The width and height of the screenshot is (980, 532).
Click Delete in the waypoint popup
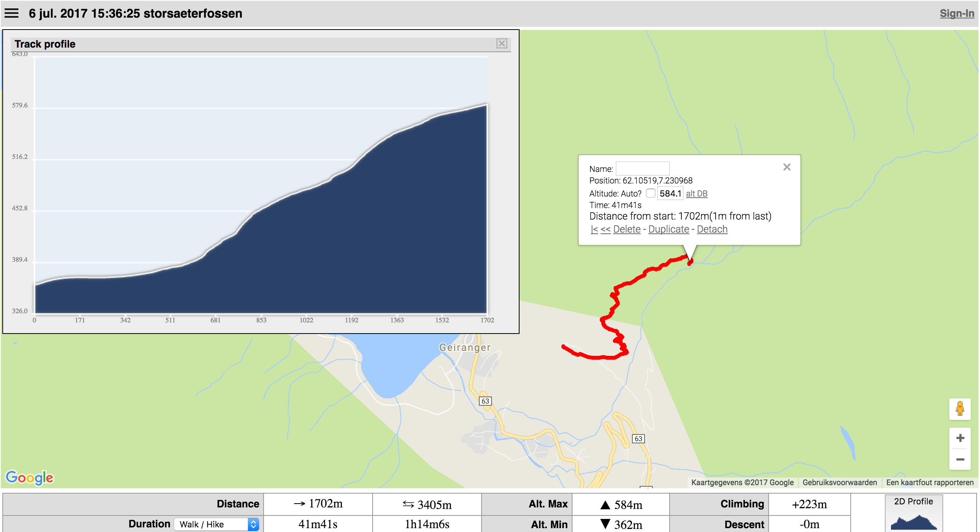click(627, 229)
